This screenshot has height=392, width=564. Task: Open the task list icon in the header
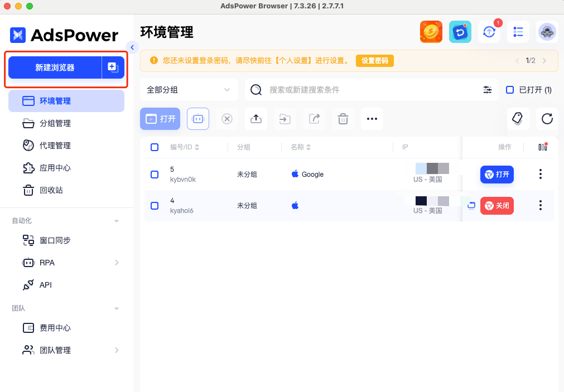(x=518, y=32)
